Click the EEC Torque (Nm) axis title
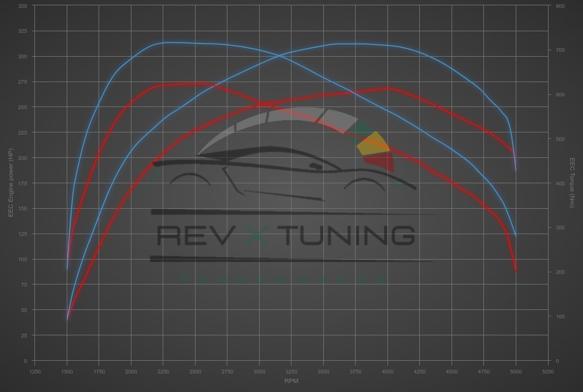This screenshot has width=583, height=392. pyautogui.click(x=572, y=183)
